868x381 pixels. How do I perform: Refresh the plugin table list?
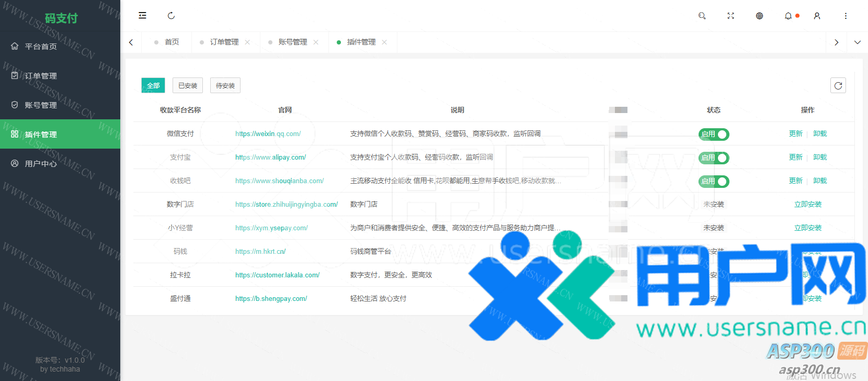click(838, 86)
